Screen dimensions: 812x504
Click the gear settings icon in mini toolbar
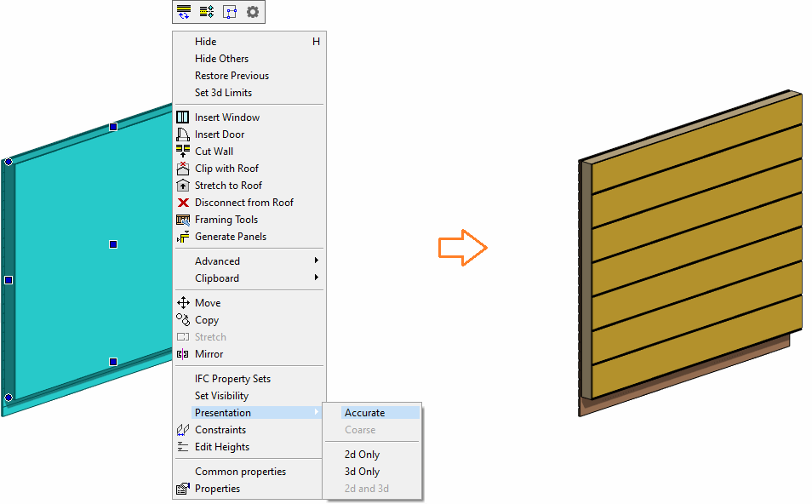pos(253,12)
